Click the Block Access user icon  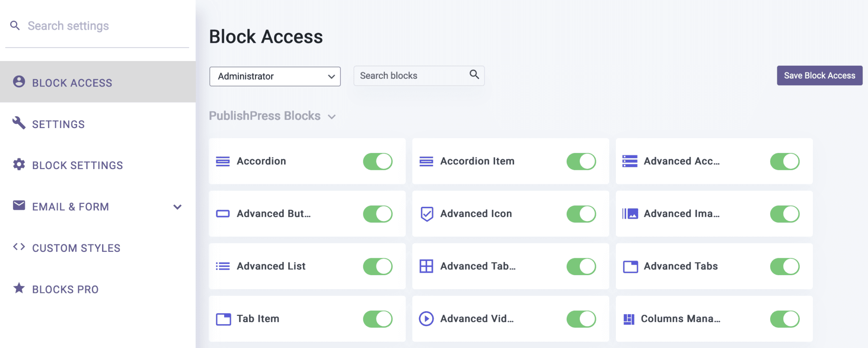pyautogui.click(x=19, y=81)
